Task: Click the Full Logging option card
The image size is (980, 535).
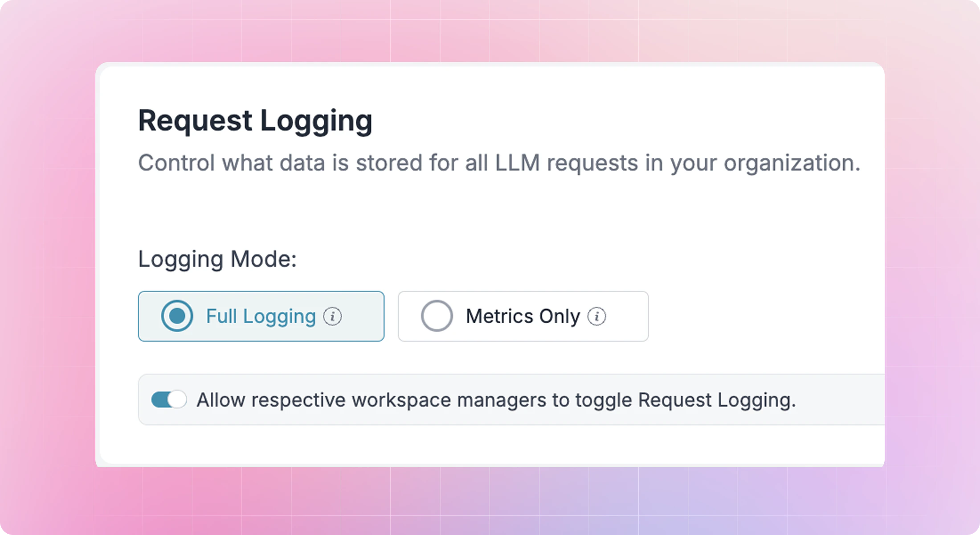Action: (x=261, y=316)
